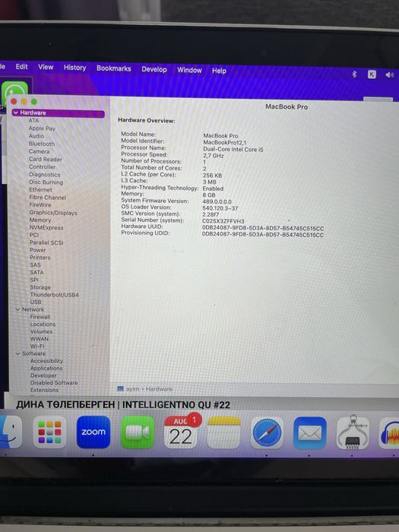The image size is (399, 532).
Task: Select Fibre Channel in the sidebar
Action: 47,197
